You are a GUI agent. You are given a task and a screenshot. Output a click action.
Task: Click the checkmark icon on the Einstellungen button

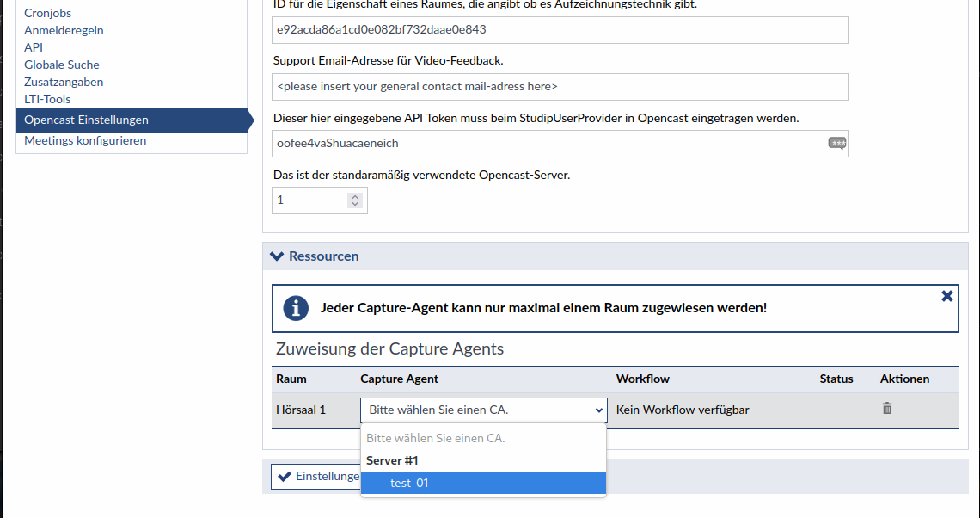coord(285,477)
